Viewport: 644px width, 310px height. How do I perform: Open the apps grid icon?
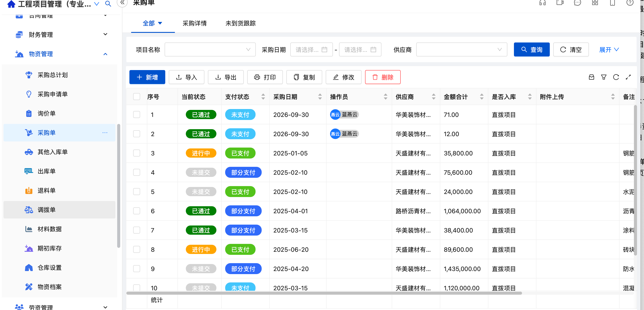pyautogui.click(x=595, y=3)
